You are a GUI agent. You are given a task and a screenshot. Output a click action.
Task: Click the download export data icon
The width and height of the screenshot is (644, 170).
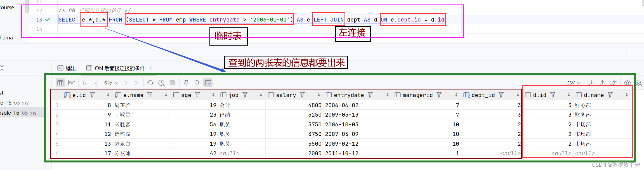592,83
